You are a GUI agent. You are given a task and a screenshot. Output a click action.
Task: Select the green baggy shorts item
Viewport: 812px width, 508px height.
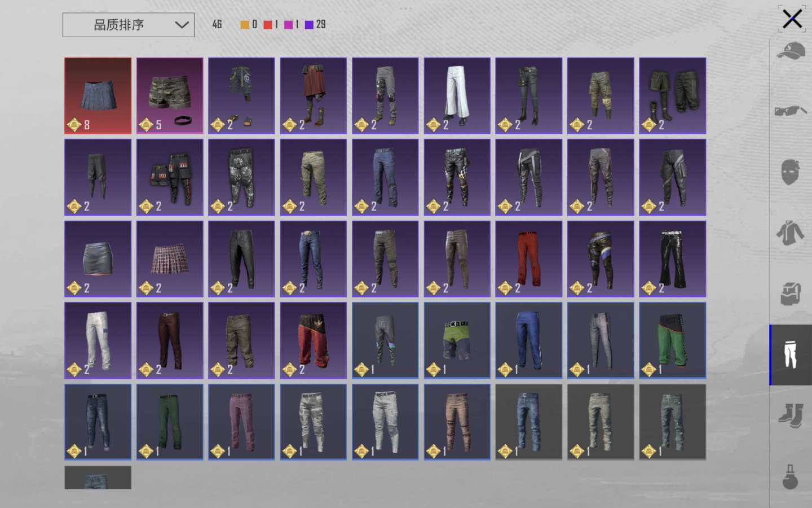pos(672,340)
